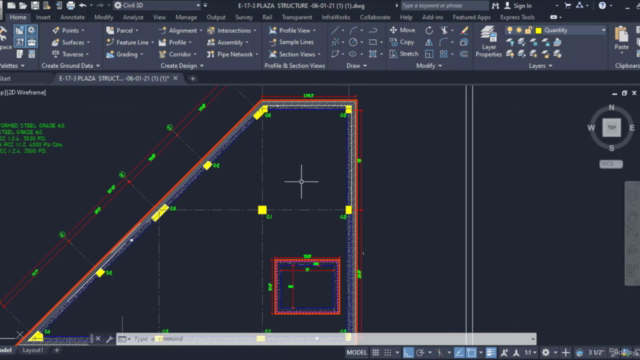This screenshot has height=360, width=640.
Task: Click the Erase tool icon
Action: click(464, 30)
